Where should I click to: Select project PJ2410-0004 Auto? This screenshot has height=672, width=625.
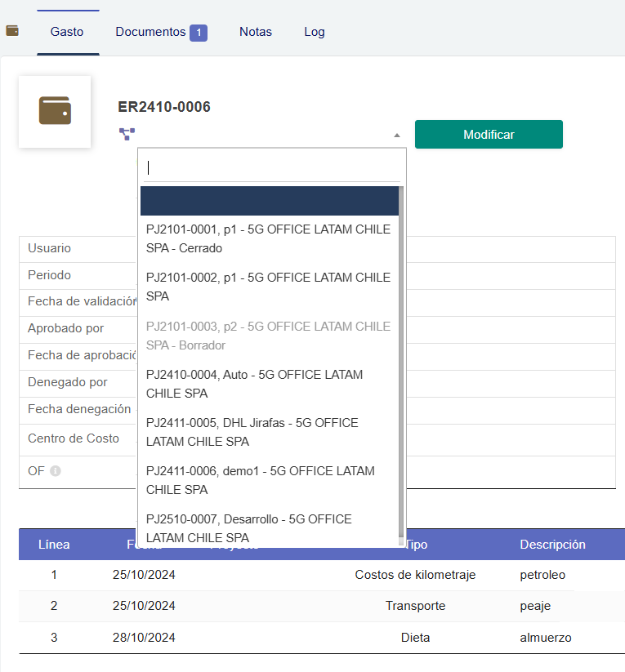point(268,384)
